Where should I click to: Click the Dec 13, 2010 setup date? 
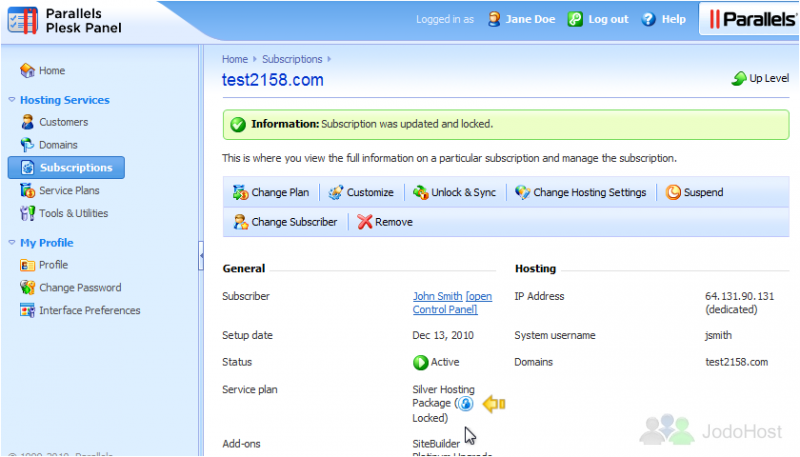(x=443, y=335)
